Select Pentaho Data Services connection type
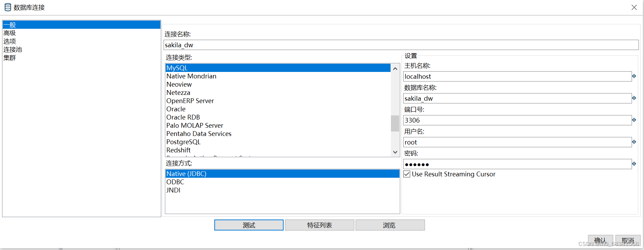The image size is (644, 250). [278, 134]
